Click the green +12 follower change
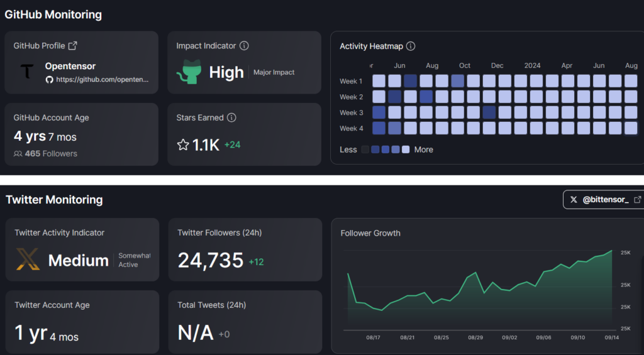644x355 pixels. 257,262
